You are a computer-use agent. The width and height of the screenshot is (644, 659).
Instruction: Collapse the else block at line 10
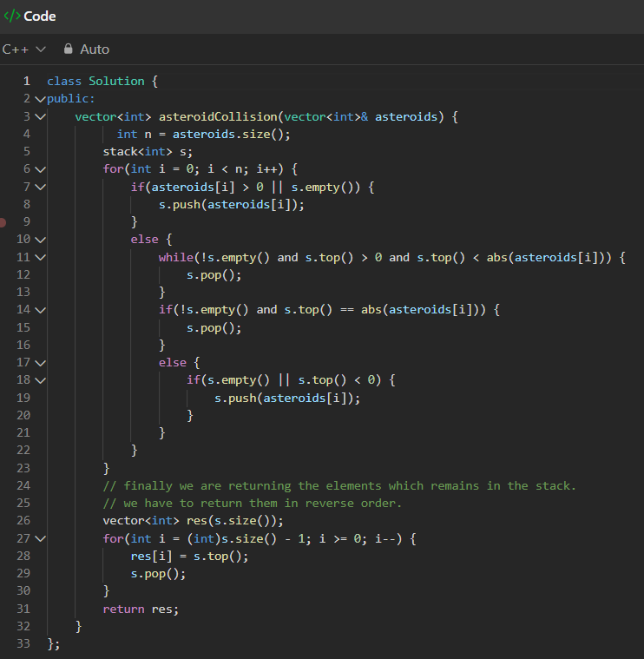[40, 240]
